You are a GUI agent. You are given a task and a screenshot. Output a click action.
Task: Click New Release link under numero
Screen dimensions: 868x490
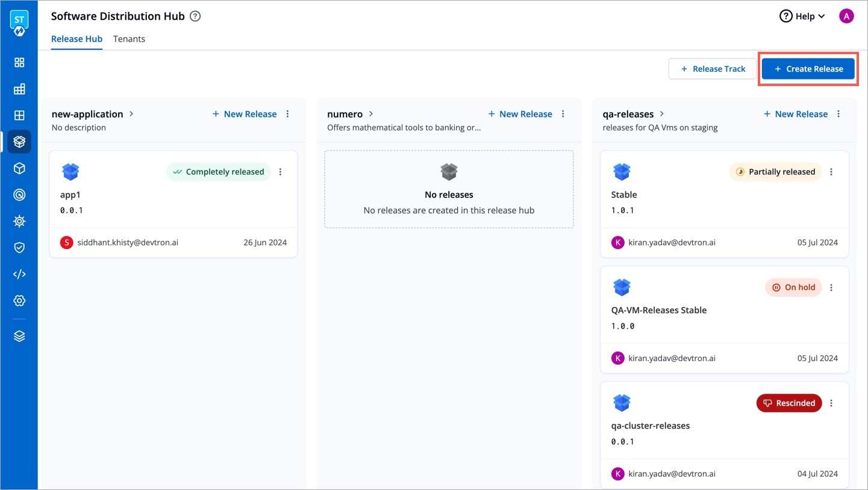[x=520, y=114]
